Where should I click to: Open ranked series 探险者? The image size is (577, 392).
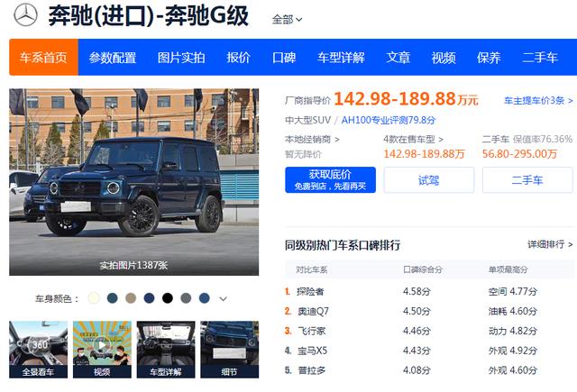[310, 292]
